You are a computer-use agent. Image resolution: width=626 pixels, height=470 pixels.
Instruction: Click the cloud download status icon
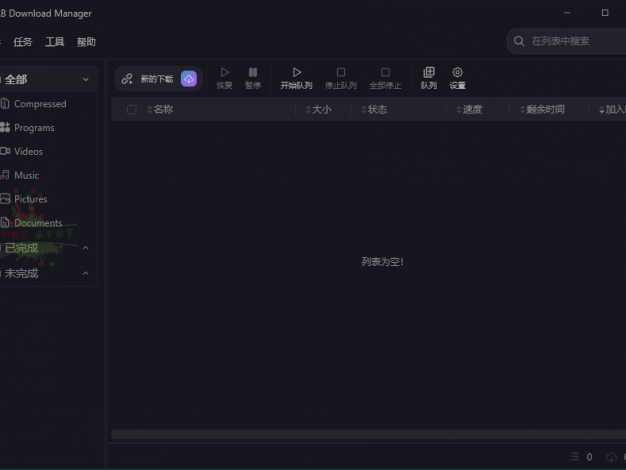[x=611, y=457]
